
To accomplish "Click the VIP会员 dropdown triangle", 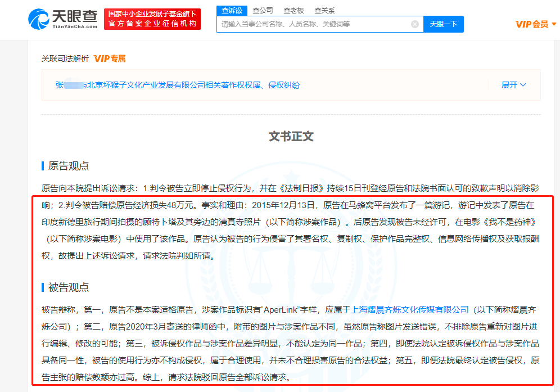I will [x=554, y=24].
